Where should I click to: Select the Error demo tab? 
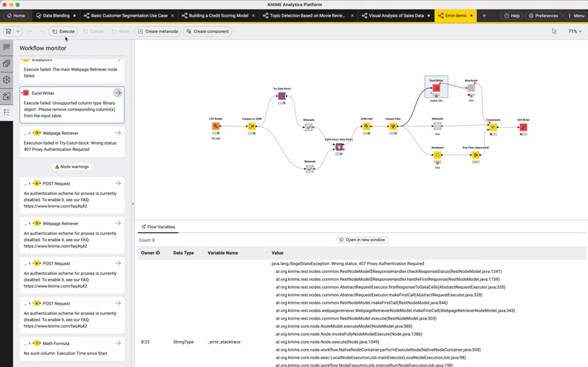[x=455, y=16]
